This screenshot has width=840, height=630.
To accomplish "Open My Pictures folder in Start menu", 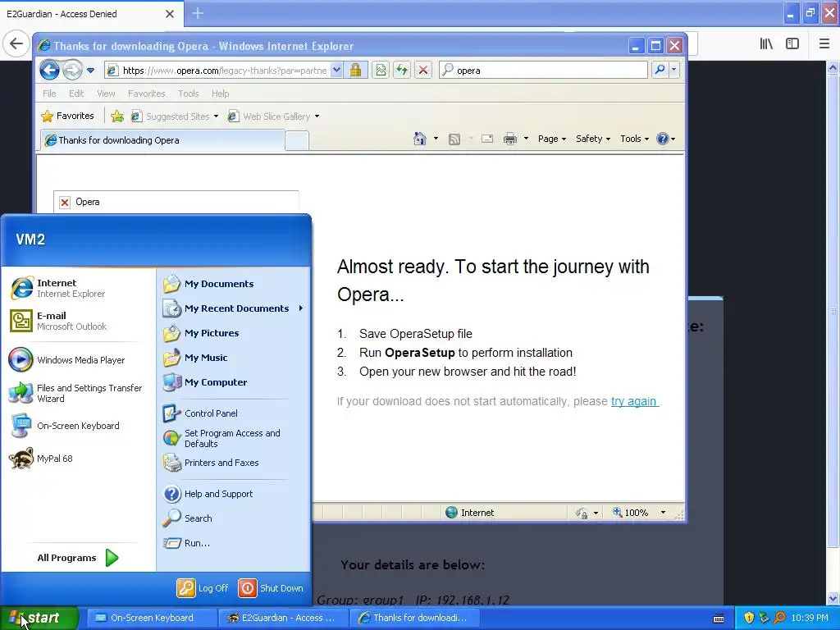I will point(233,333).
